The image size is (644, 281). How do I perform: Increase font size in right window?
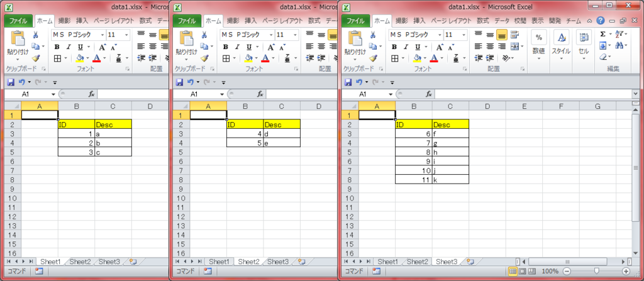coord(439,47)
